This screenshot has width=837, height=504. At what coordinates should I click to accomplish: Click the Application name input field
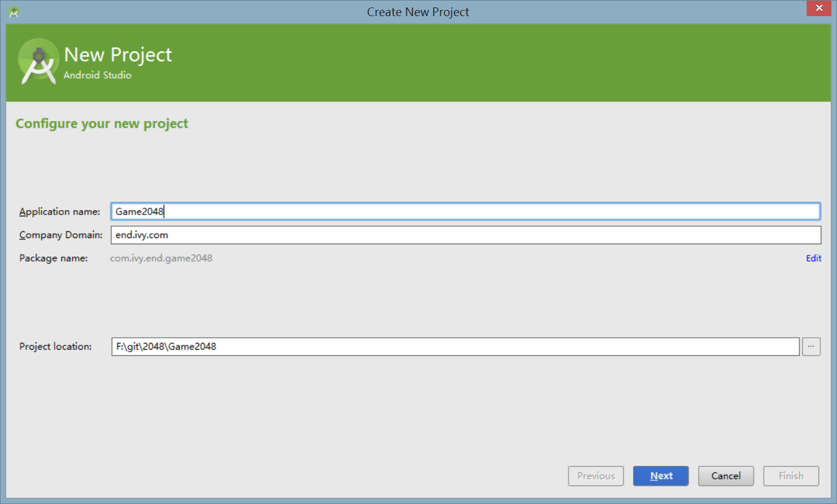click(x=466, y=211)
